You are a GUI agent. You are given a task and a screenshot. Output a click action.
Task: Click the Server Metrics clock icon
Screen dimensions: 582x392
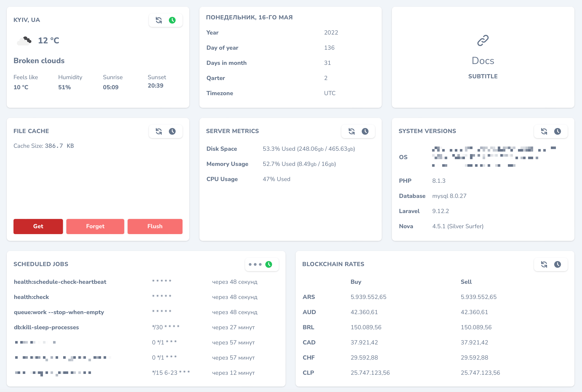[x=365, y=131]
